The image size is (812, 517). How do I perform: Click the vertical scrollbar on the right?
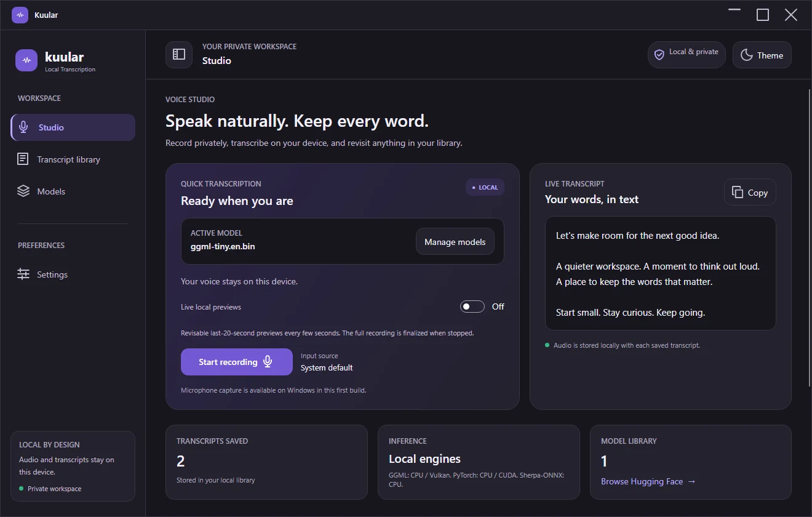coord(809,239)
